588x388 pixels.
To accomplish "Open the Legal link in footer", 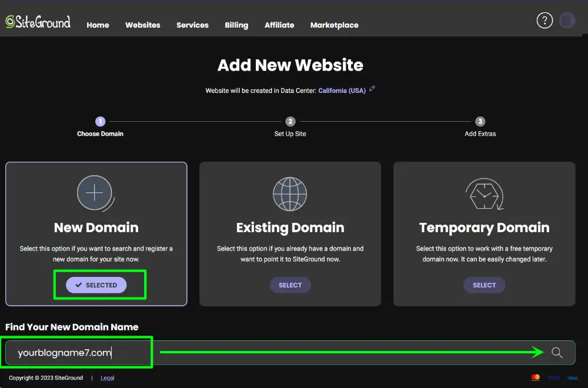I will coord(108,378).
